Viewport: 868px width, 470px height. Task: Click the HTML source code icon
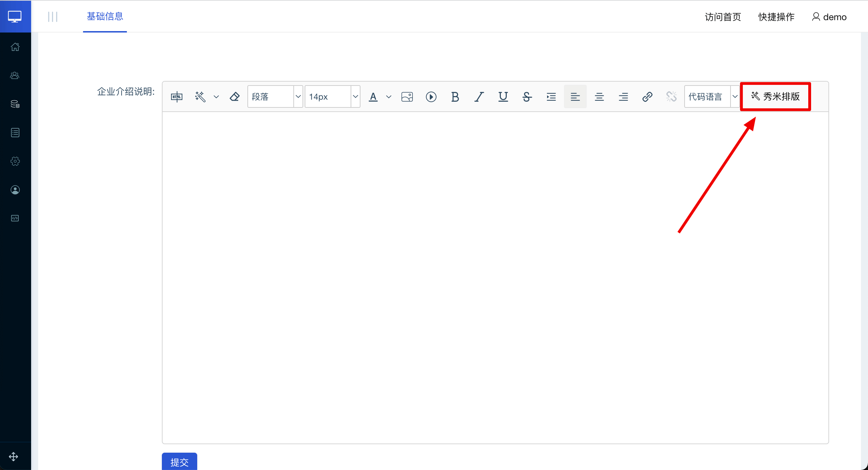pos(176,97)
